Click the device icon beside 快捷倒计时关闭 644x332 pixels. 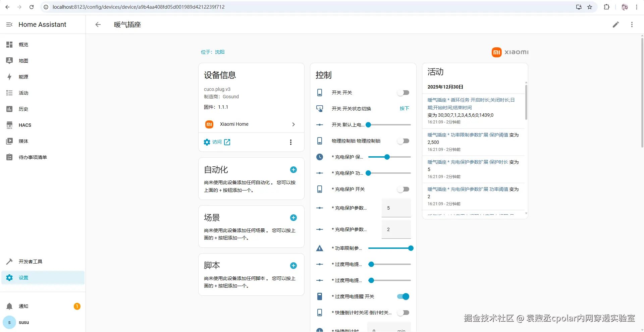[320, 313]
